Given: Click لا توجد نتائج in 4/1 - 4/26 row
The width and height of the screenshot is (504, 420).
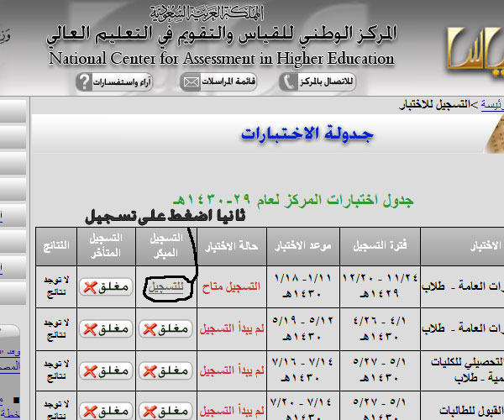Looking at the screenshot, I should pos(56,328).
